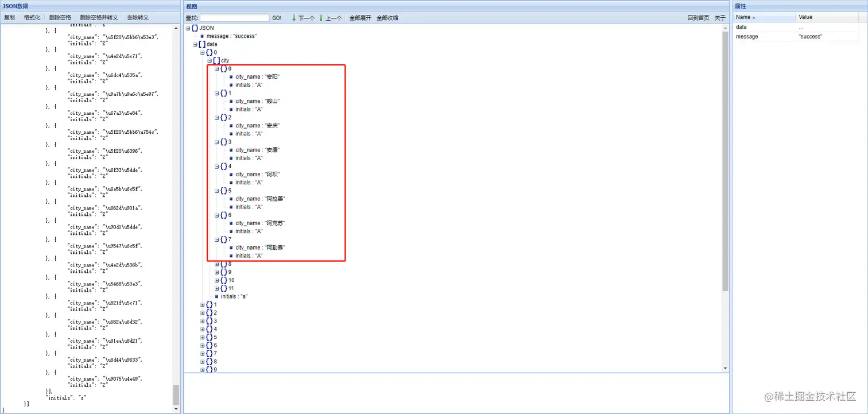Collapse city item 2 with its minus box
Image resolution: width=868 pixels, height=414 pixels.
[217, 118]
